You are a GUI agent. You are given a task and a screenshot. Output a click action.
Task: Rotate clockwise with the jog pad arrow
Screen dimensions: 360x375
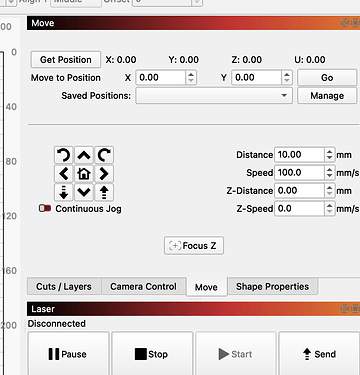104,155
